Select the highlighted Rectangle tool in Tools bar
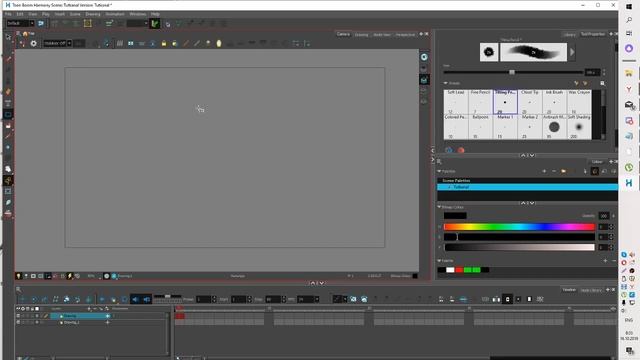Viewport: 640px width, 360px height. (8, 114)
